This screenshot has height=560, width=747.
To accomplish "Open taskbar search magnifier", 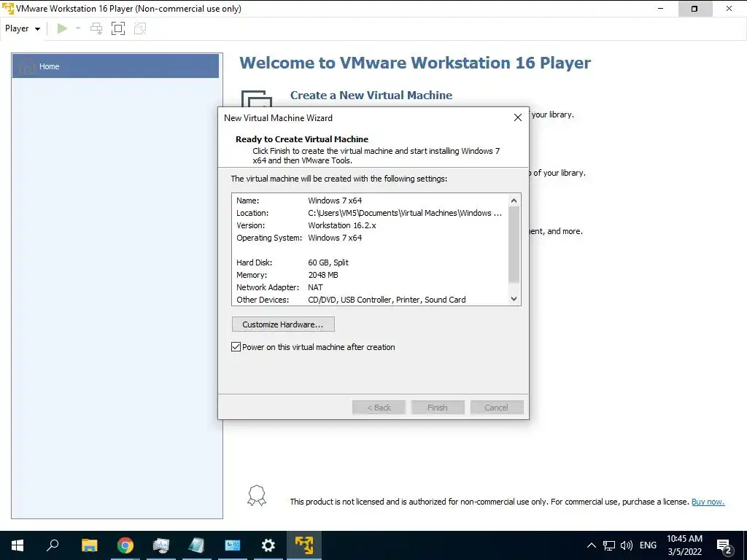I will (x=53, y=545).
